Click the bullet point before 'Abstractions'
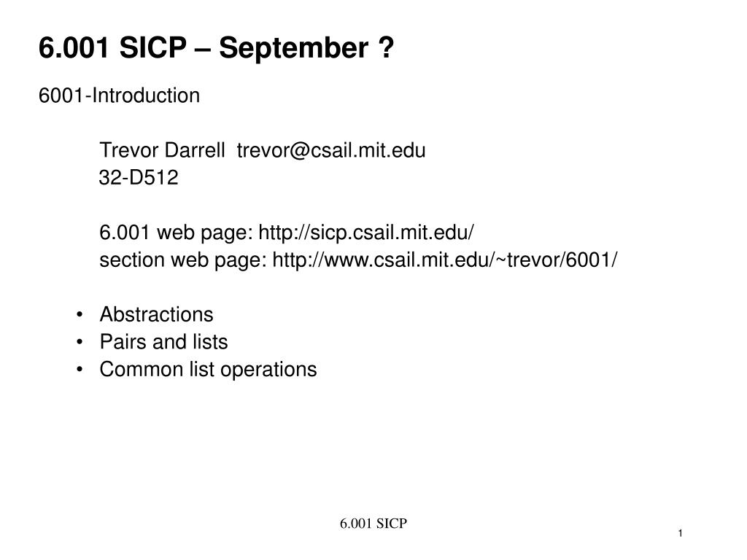Screen dimensions: 747x560 tap(80, 315)
